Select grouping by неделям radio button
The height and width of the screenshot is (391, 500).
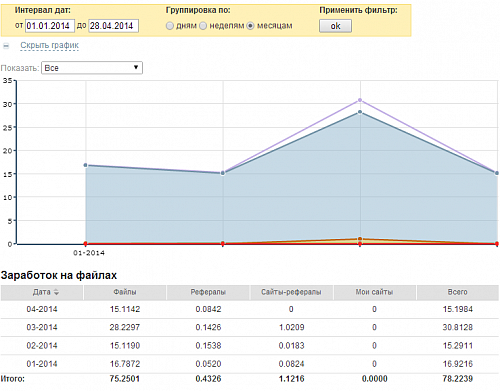(203, 26)
